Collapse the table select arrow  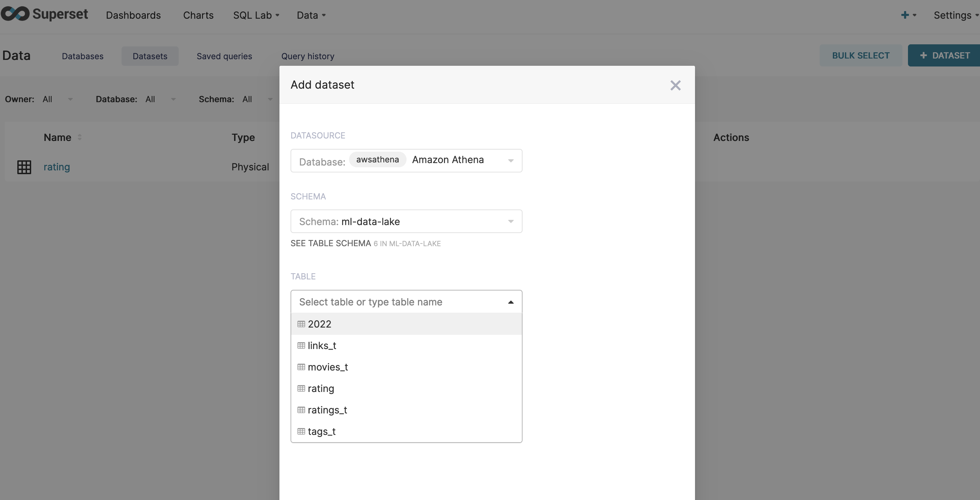click(510, 302)
